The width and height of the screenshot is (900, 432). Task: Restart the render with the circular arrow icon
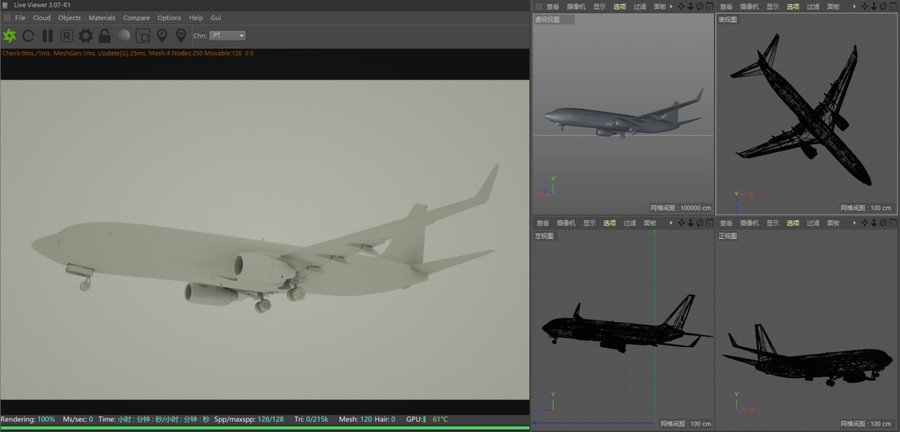pyautogui.click(x=28, y=36)
